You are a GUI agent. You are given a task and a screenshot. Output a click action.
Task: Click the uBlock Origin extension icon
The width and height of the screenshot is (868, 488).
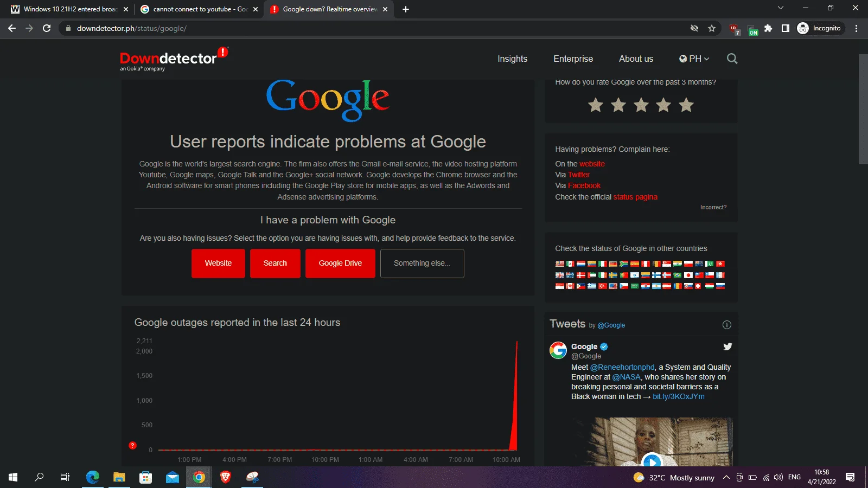[x=735, y=29]
